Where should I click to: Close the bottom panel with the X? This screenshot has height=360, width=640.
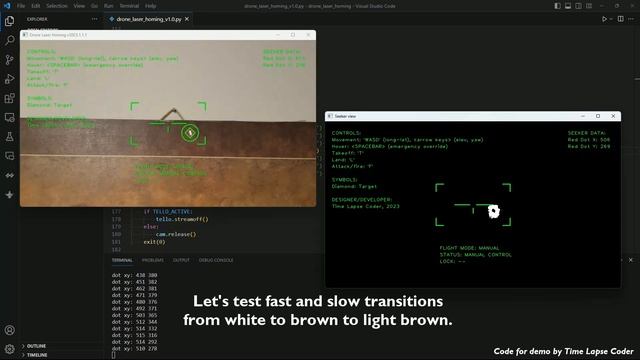point(631,260)
